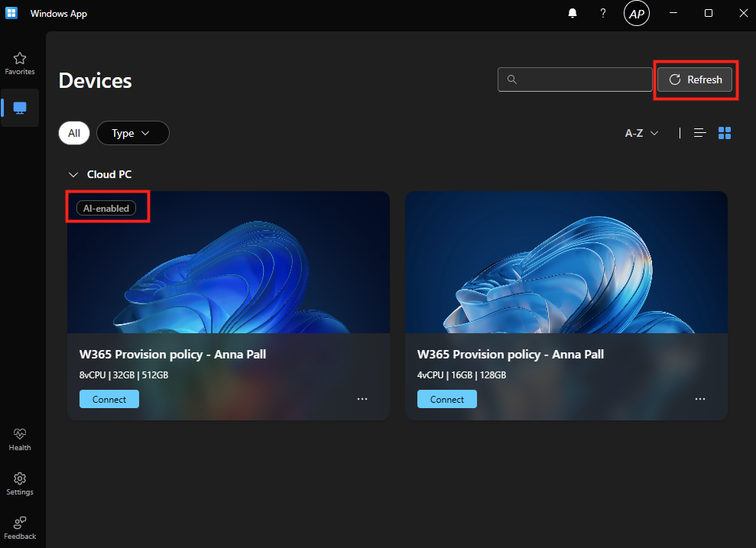Image resolution: width=756 pixels, height=548 pixels.
Task: Select the All filter pill
Action: [x=74, y=133]
